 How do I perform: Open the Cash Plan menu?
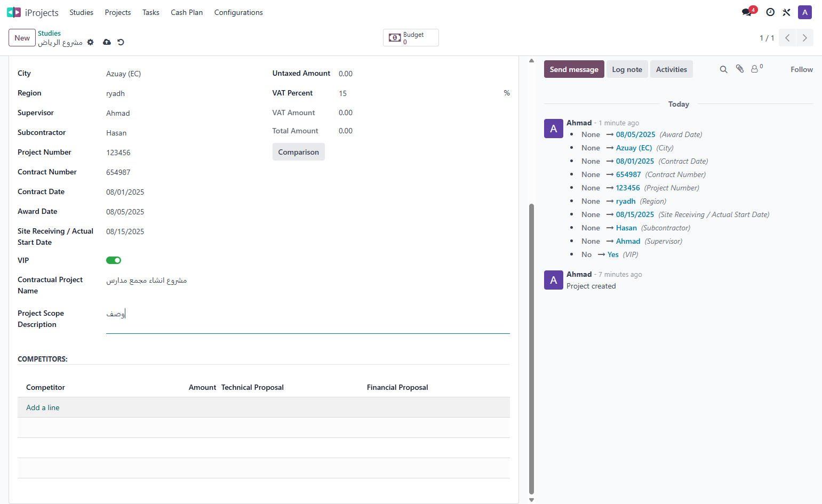[x=187, y=12]
